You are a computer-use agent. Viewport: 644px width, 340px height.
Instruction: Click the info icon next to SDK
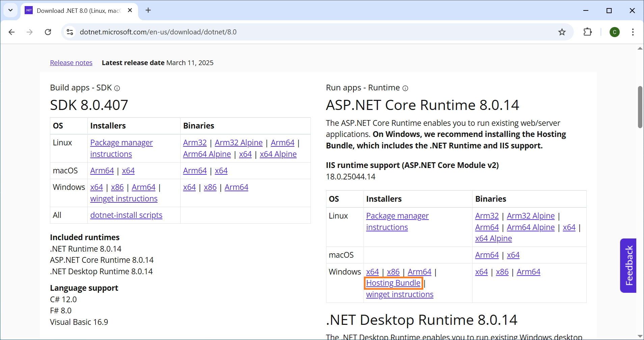pyautogui.click(x=117, y=88)
